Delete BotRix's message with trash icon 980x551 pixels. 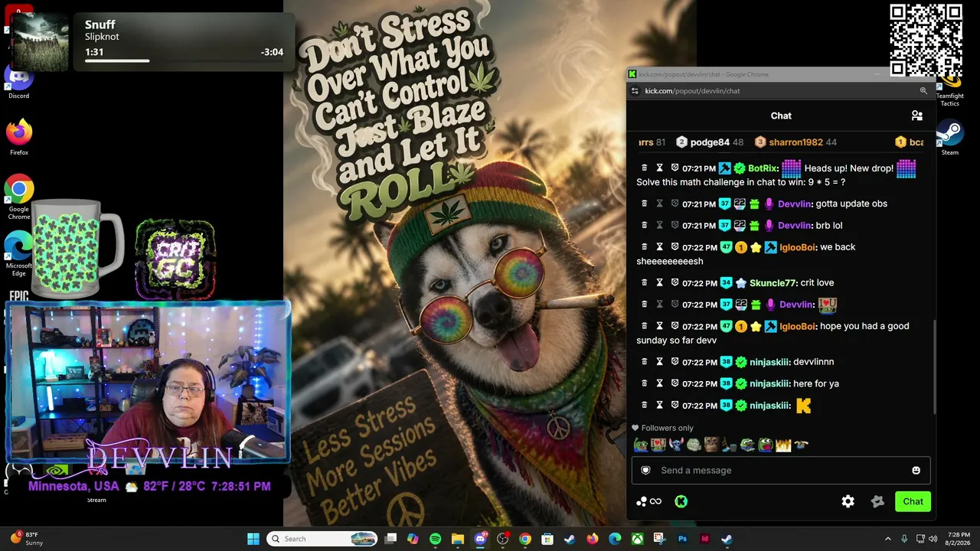coord(644,168)
